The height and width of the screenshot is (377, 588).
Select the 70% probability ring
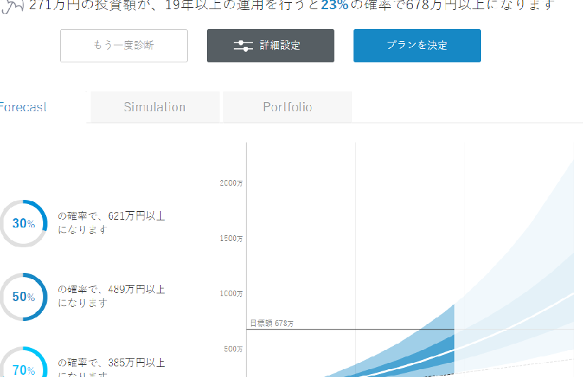click(23, 362)
